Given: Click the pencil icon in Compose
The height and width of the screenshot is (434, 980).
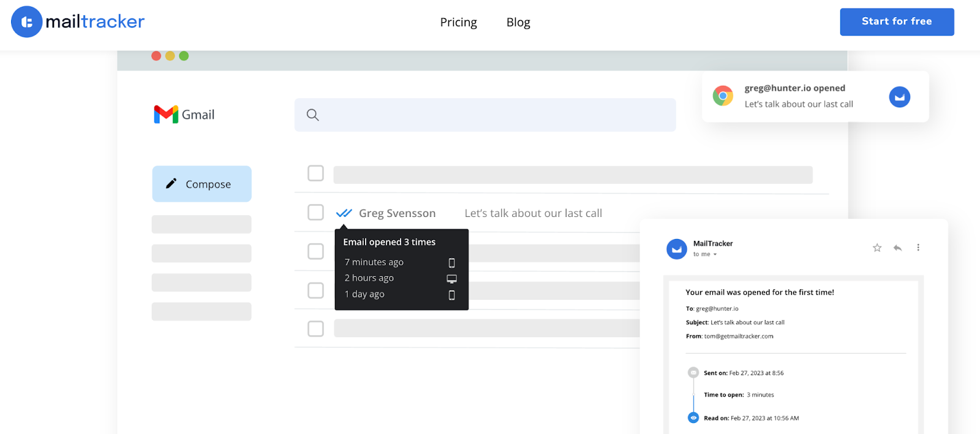Looking at the screenshot, I should [x=171, y=183].
